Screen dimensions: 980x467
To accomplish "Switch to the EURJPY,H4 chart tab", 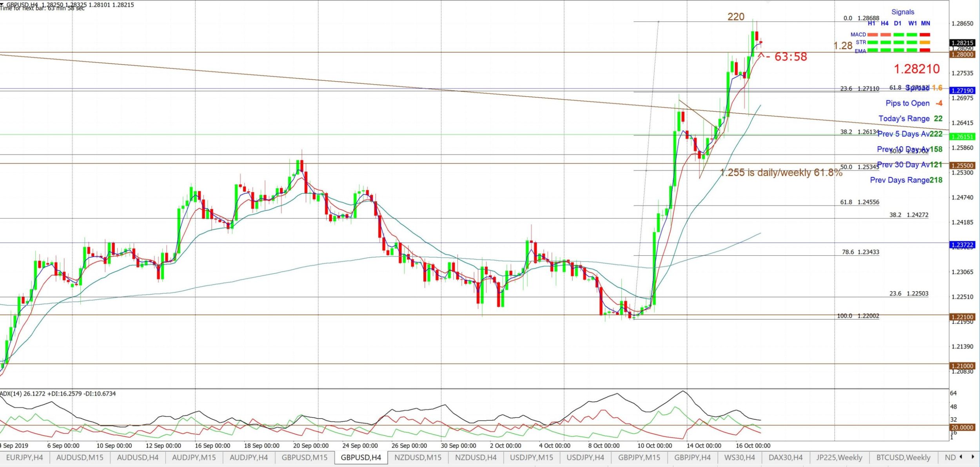I will 24,457.
